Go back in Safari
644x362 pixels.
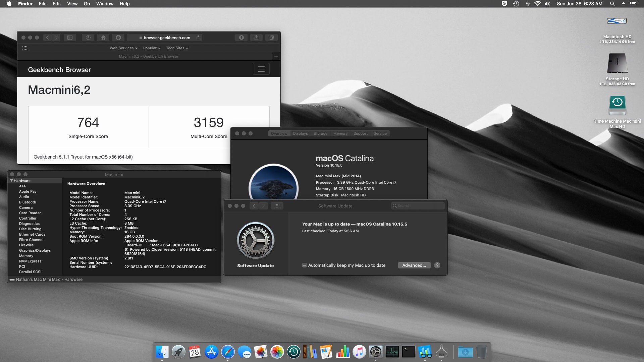point(48,38)
